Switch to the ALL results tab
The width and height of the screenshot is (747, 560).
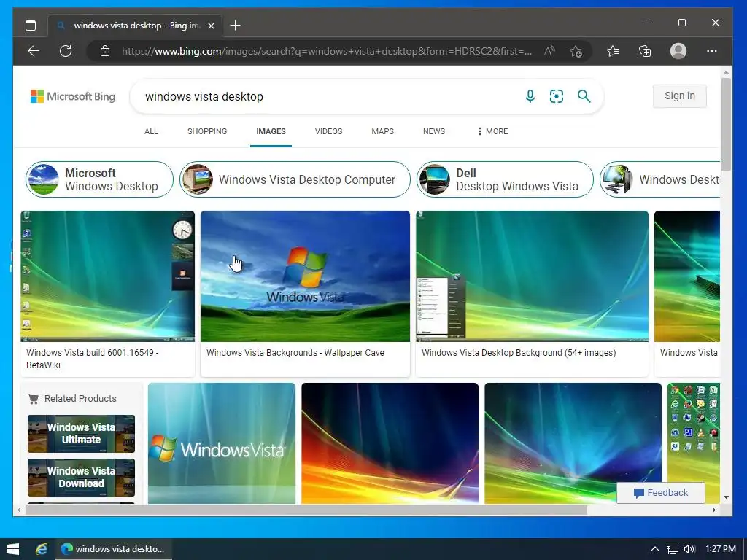[x=151, y=131]
